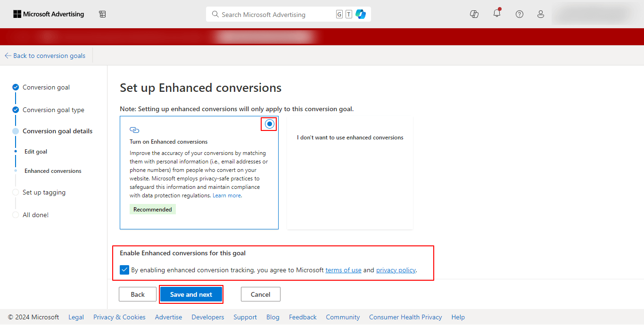Click the G shortcut key icon
This screenshot has height=325, width=644.
(x=339, y=14)
